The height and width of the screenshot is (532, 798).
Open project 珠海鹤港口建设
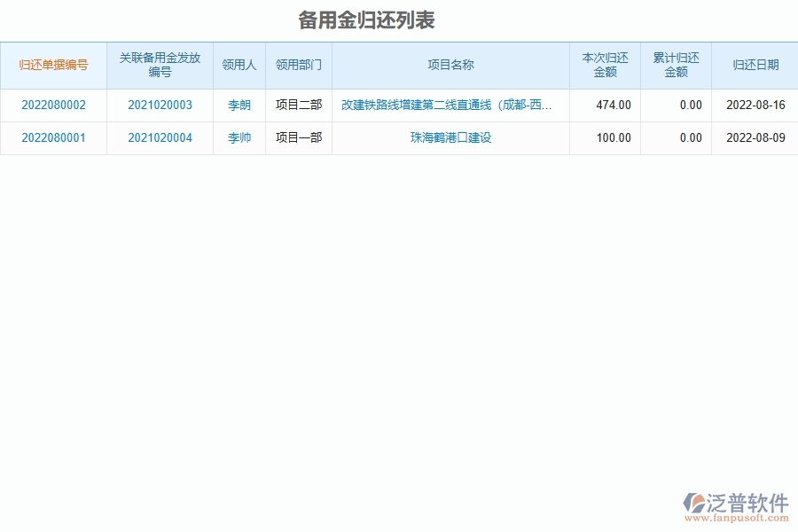point(449,137)
